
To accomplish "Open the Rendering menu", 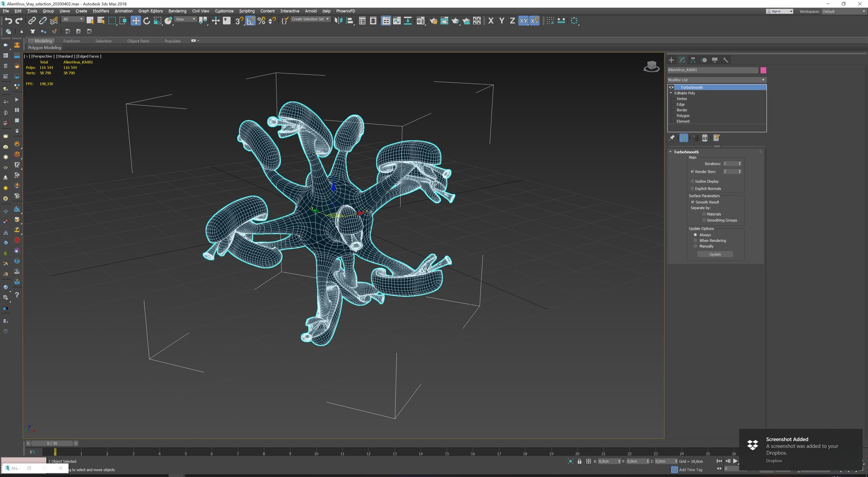I will (177, 11).
